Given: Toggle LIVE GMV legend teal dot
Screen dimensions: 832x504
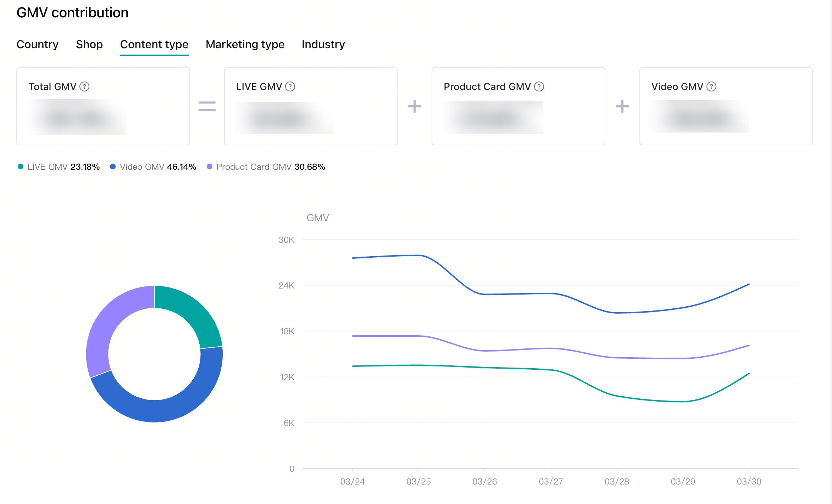Looking at the screenshot, I should [x=21, y=167].
